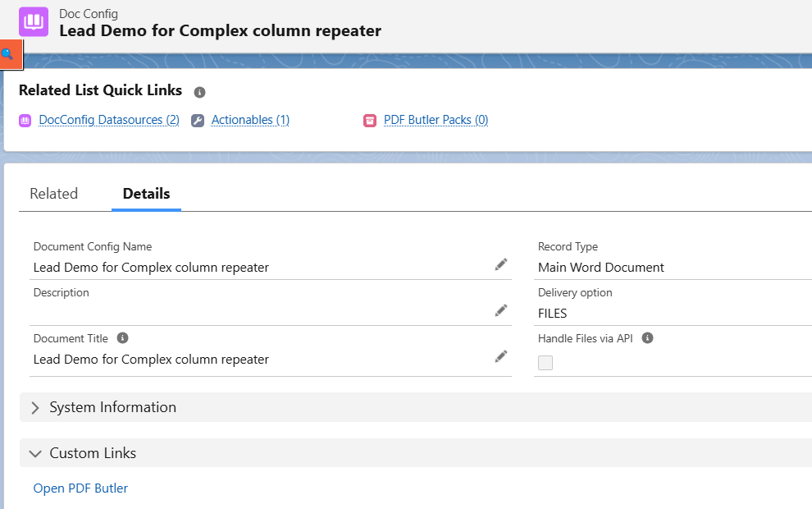Click the 'Delivery option' field label
Image resolution: width=812 pixels, height=509 pixels.
(575, 292)
